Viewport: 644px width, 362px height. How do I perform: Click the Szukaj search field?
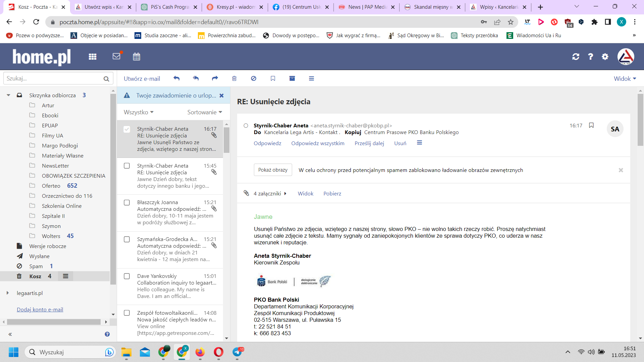[54, 78]
